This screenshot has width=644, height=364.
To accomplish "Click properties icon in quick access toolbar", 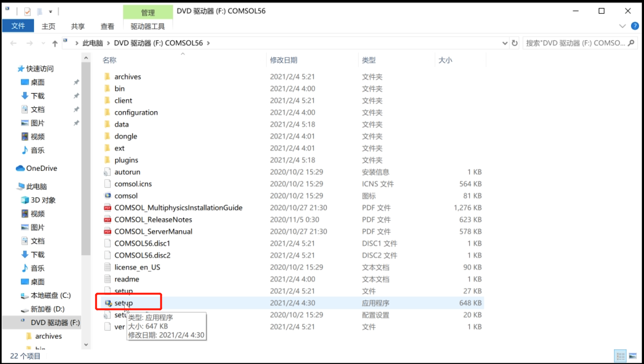I will click(28, 12).
